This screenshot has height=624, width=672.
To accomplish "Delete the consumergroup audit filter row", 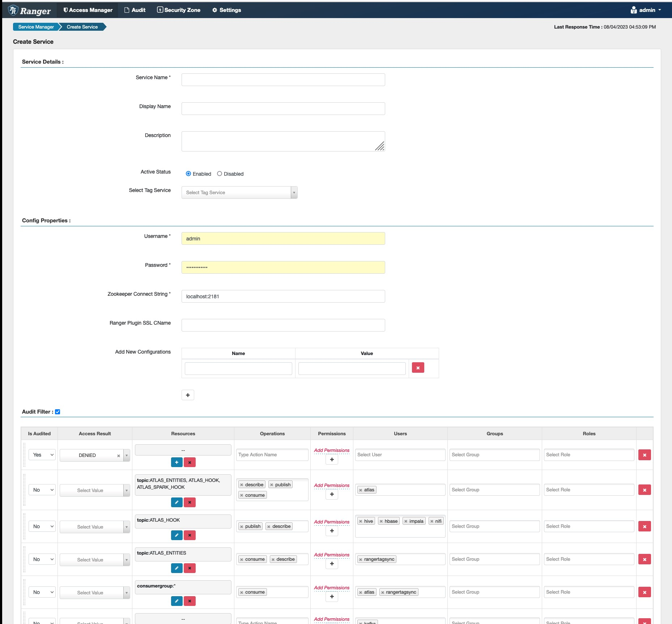I will (645, 592).
